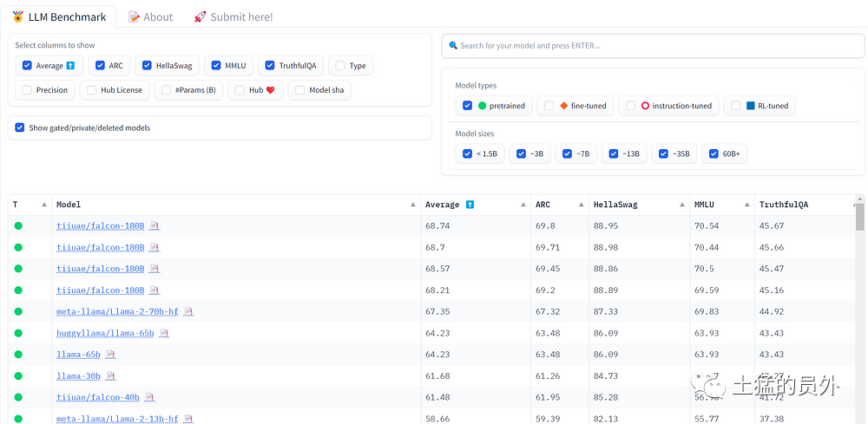Uncheck the pretrained model type filter

[467, 105]
